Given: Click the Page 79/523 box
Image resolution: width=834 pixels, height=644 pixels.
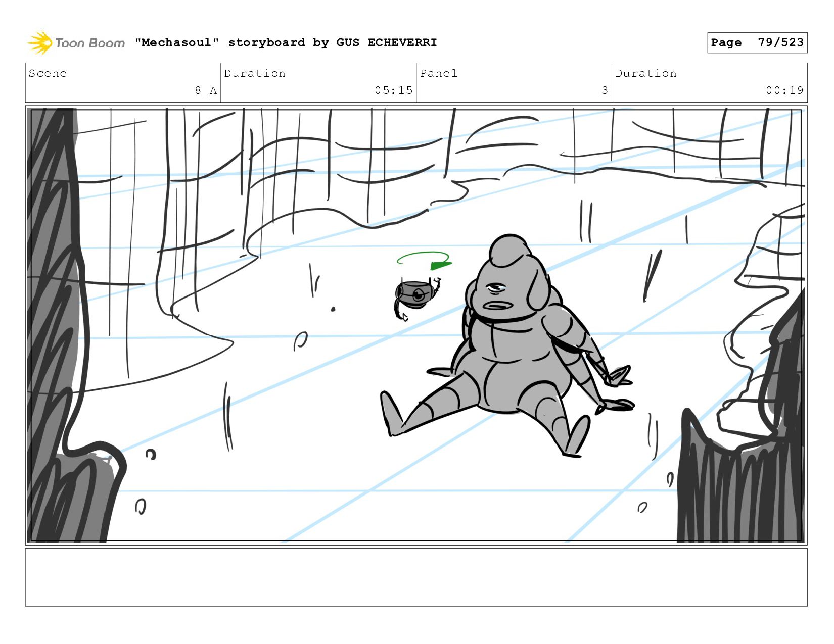Looking at the screenshot, I should click(757, 42).
